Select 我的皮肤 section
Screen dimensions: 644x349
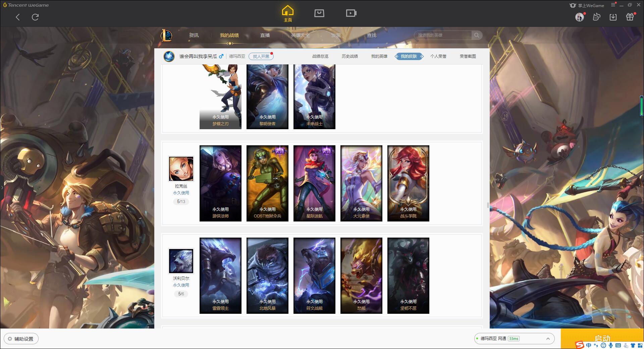coord(409,56)
